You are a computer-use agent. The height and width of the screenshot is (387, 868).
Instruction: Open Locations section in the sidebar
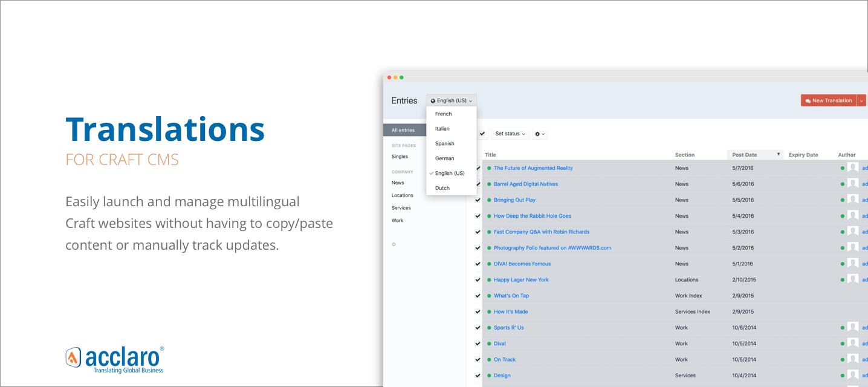pos(403,195)
